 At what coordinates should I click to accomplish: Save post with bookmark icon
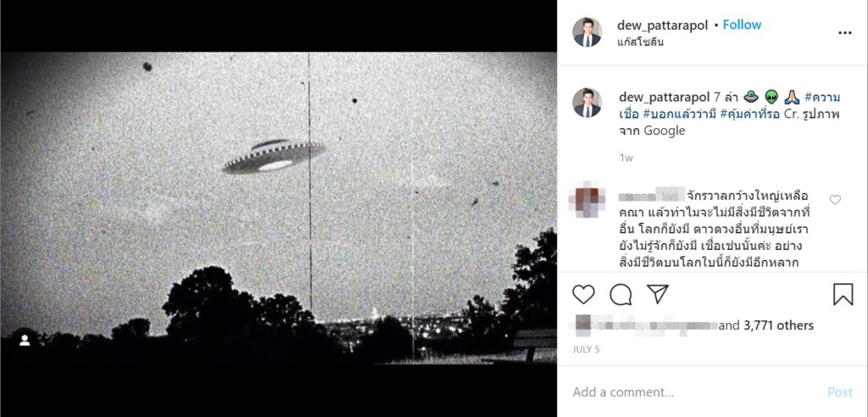(x=843, y=294)
